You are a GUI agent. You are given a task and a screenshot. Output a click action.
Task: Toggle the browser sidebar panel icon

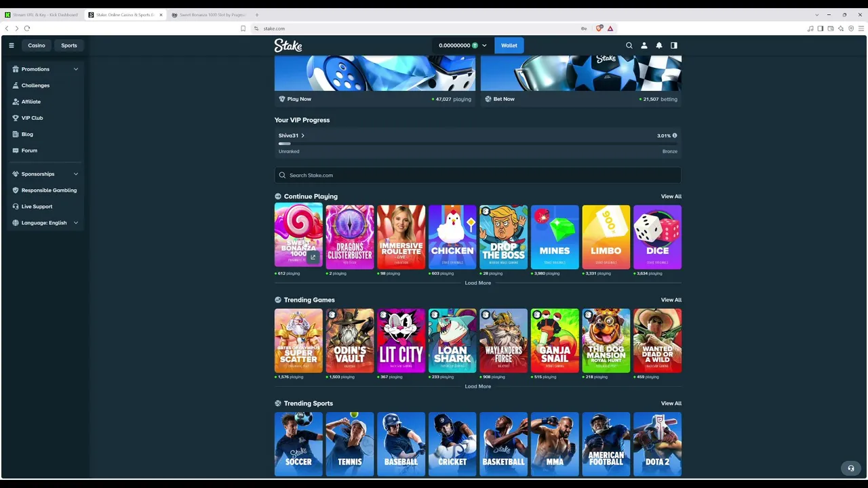point(821,28)
